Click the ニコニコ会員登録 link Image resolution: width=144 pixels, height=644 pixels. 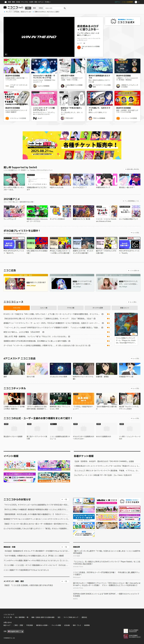[x=127, y=2]
